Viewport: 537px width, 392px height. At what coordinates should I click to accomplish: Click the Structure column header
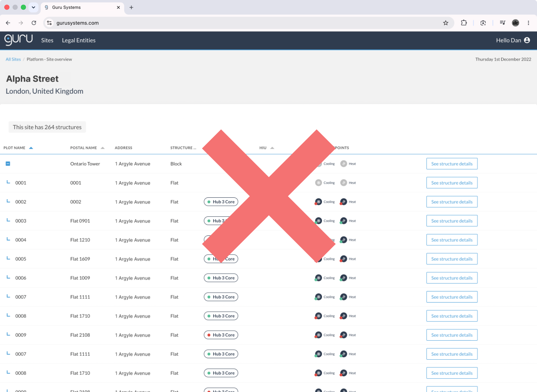(x=183, y=148)
